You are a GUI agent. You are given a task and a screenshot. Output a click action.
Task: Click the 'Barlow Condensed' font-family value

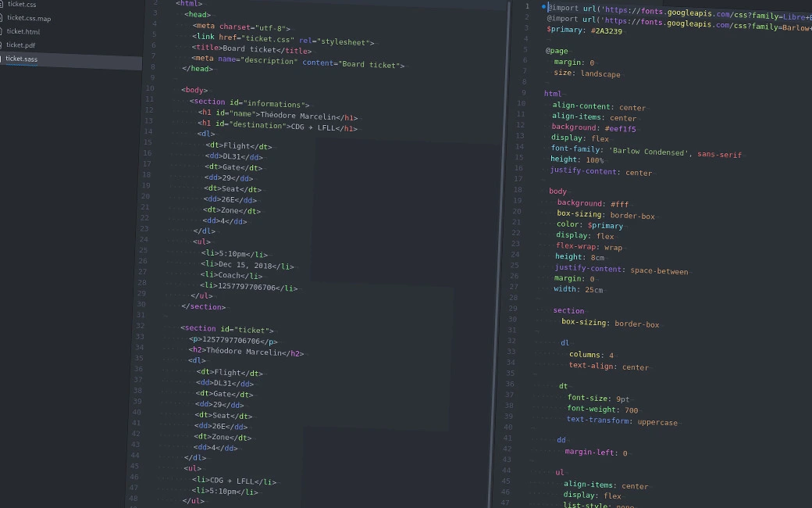pos(650,152)
